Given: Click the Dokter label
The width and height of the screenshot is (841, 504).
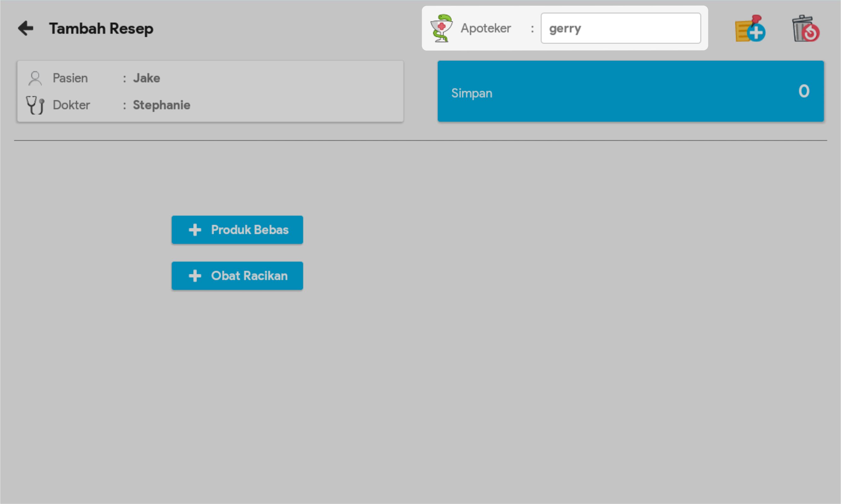Looking at the screenshot, I should [x=71, y=105].
